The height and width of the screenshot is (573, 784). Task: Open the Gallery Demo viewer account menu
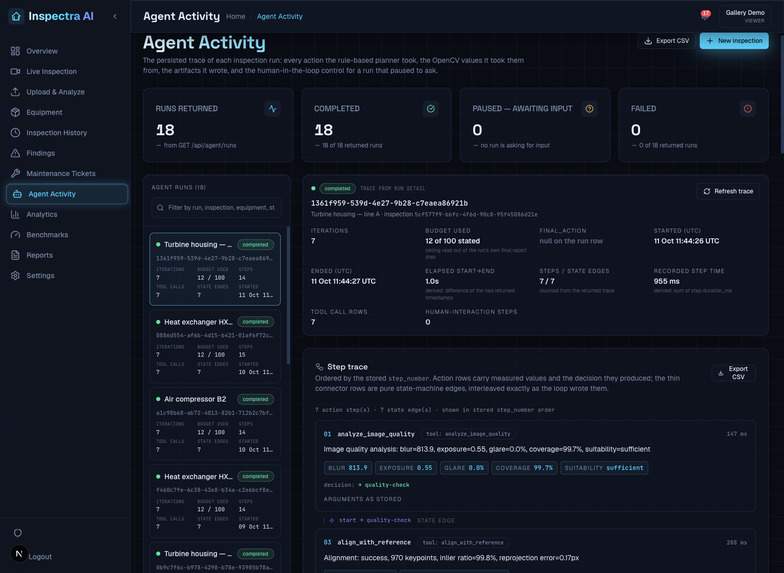click(745, 16)
